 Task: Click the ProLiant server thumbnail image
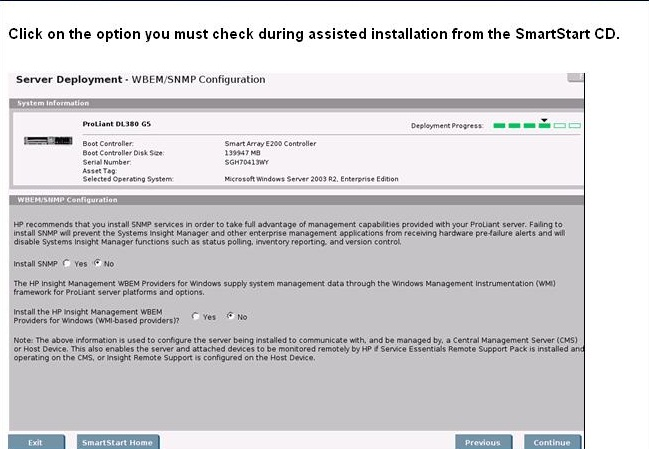48,141
